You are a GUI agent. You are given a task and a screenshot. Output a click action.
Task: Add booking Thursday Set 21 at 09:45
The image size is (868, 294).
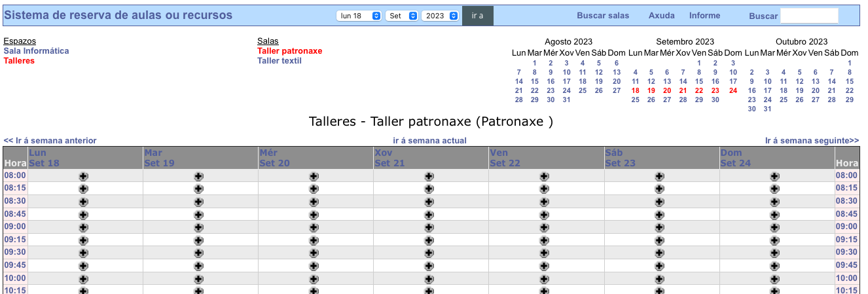click(x=429, y=266)
